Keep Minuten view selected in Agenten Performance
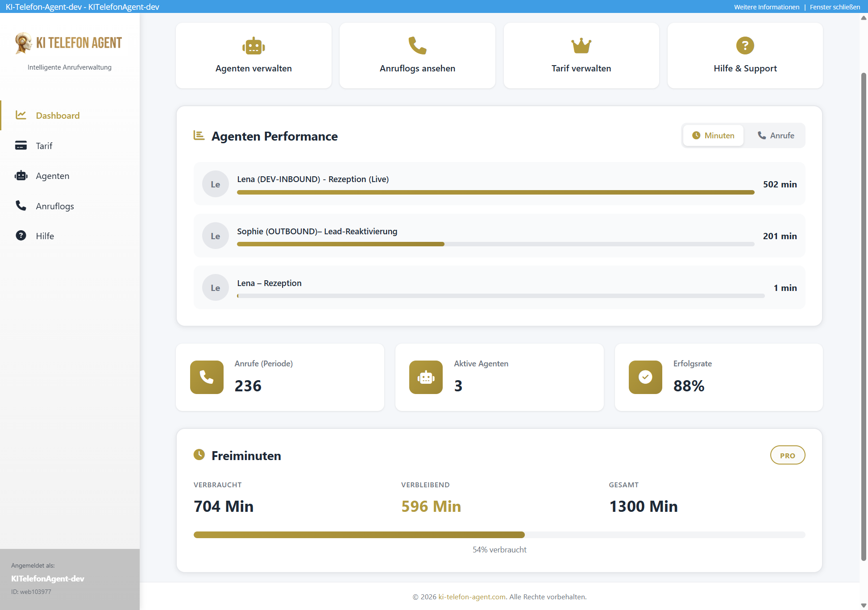Viewport: 868px width, 610px height. click(x=713, y=135)
